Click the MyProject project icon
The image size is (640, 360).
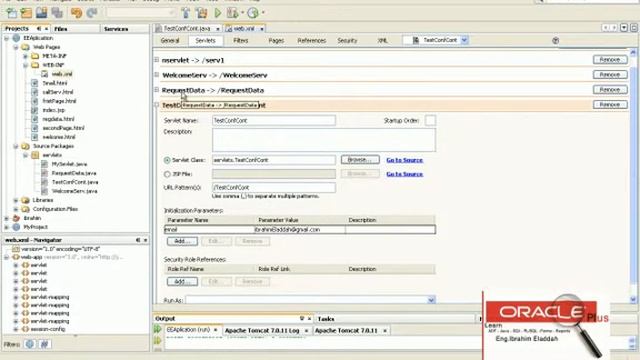(x=16, y=227)
